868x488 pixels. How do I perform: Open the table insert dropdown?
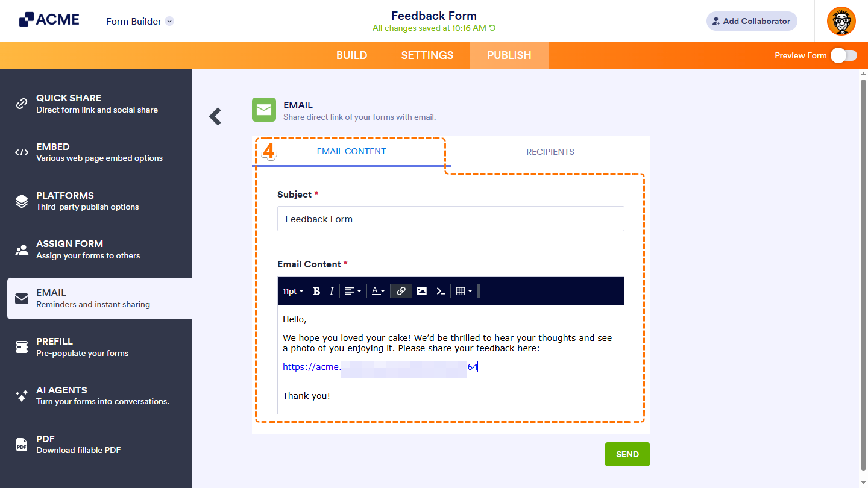[x=464, y=292]
